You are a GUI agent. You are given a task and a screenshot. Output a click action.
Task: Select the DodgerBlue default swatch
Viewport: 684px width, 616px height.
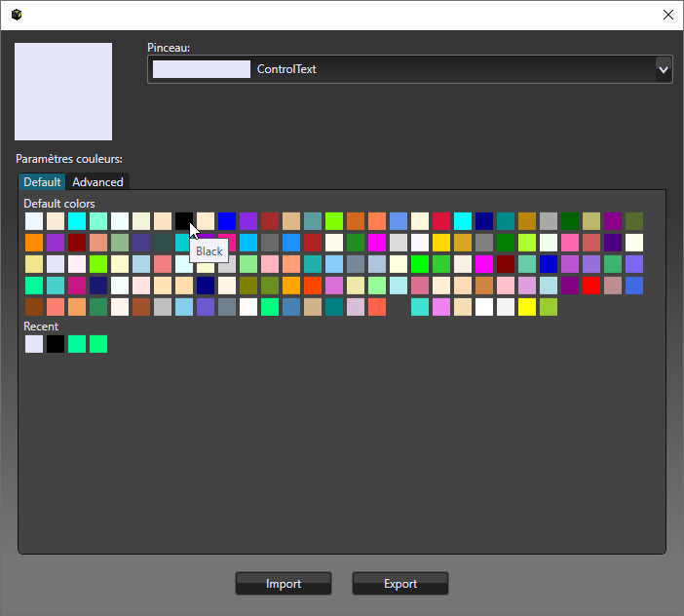pos(291,243)
